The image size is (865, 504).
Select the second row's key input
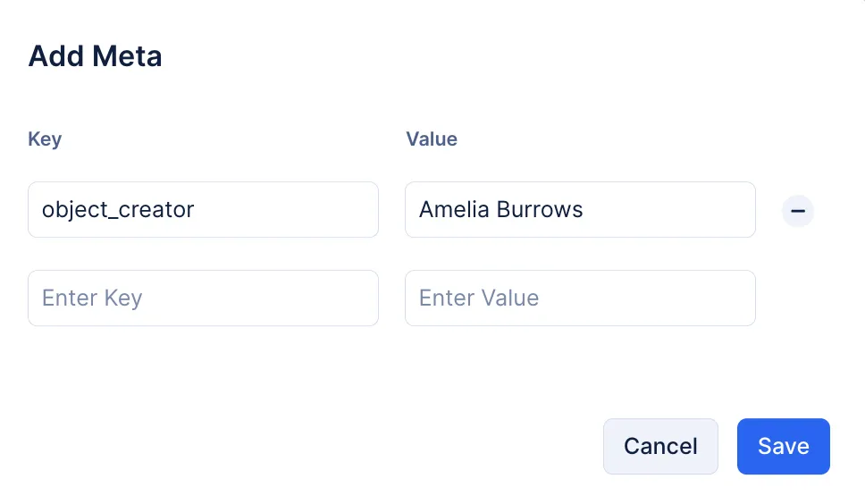(203, 298)
